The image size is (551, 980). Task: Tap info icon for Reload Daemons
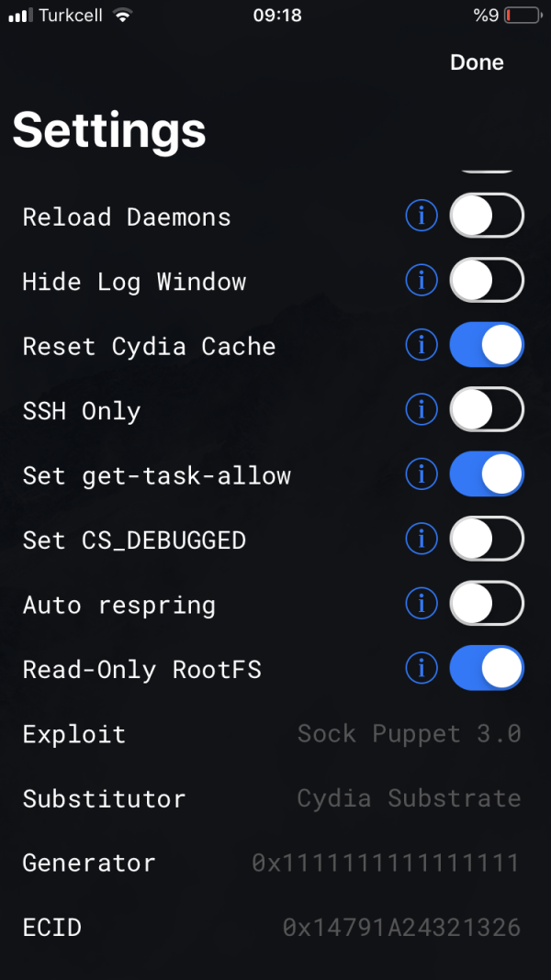click(x=422, y=217)
